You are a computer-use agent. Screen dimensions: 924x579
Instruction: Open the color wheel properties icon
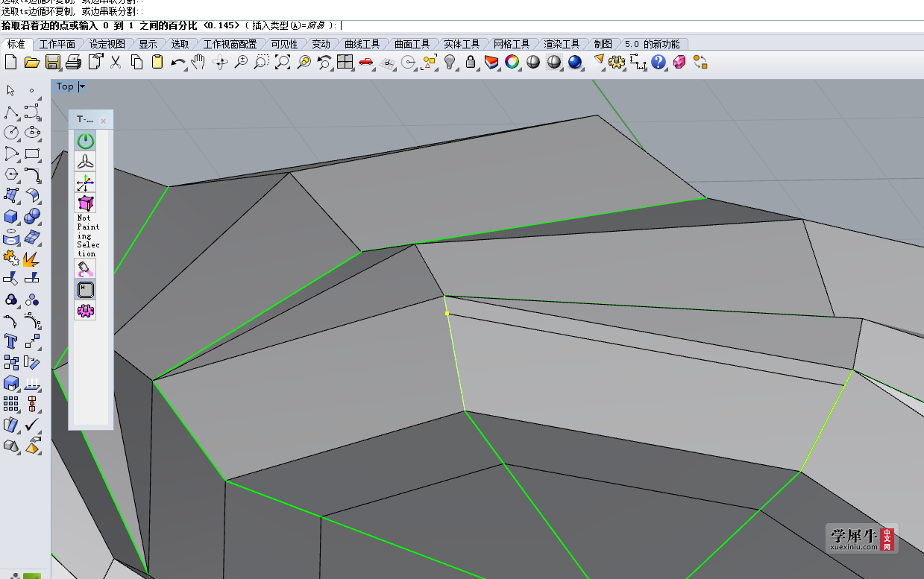coord(512,63)
